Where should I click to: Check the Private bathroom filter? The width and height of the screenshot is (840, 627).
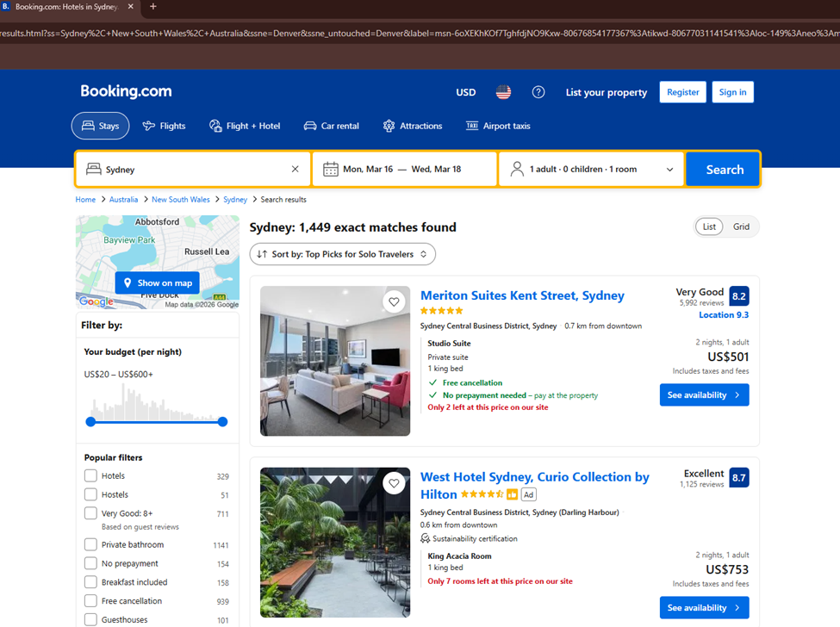click(90, 544)
